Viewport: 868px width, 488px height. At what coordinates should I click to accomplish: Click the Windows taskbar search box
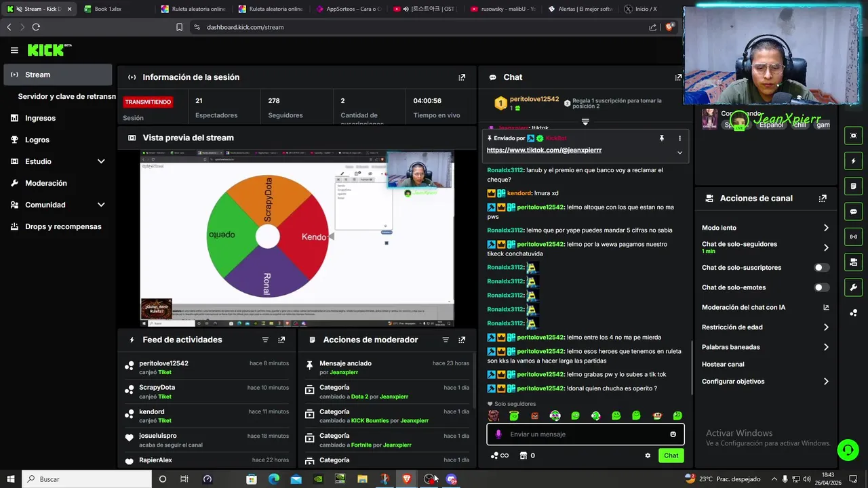click(x=87, y=479)
